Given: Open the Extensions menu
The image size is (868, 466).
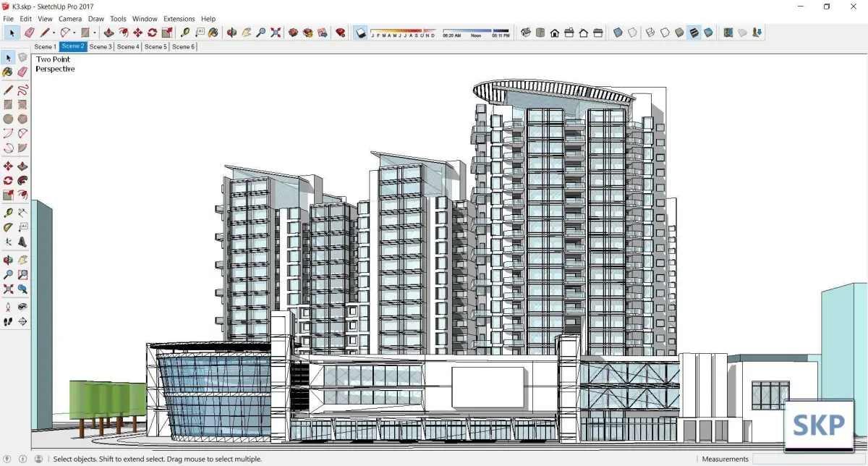Looking at the screenshot, I should (x=179, y=19).
